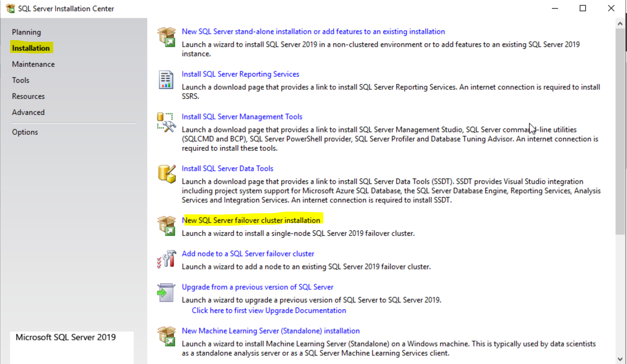Go to the Resources section

(x=28, y=96)
